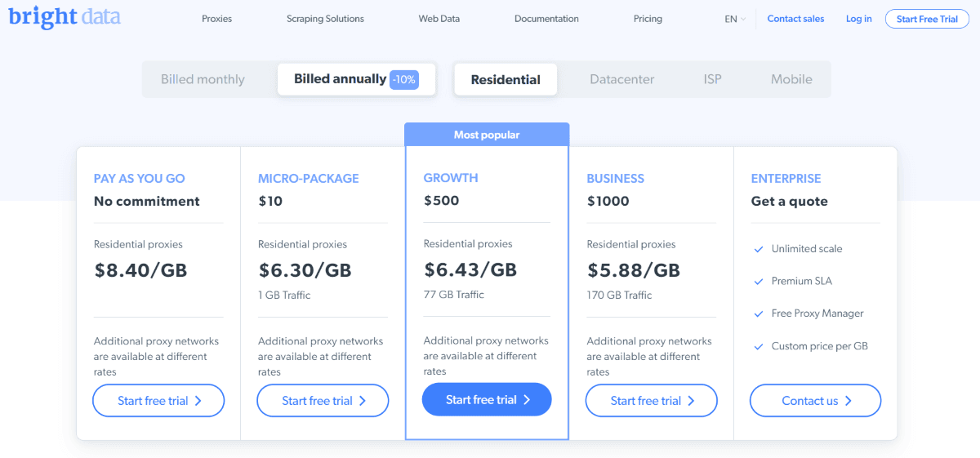This screenshot has width=980, height=458.
Task: Click the Free Proxy Manager feature text
Action: (x=817, y=313)
